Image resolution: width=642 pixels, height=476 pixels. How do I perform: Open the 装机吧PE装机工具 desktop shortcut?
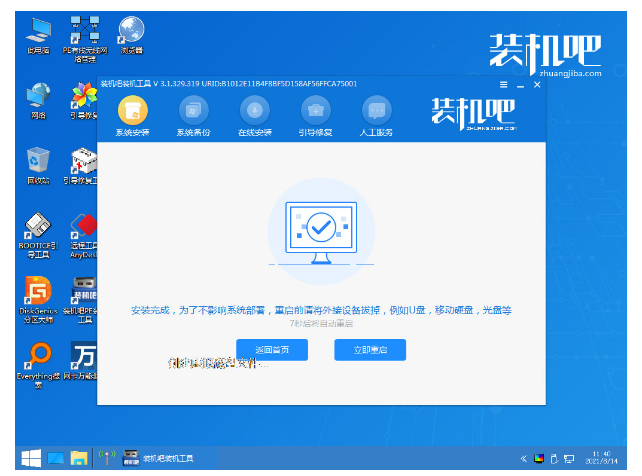tap(81, 300)
